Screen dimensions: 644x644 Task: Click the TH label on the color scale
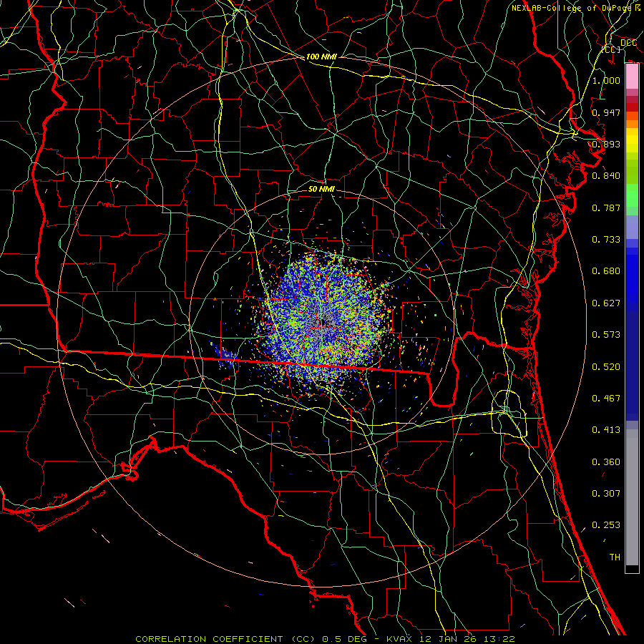[x=615, y=557]
